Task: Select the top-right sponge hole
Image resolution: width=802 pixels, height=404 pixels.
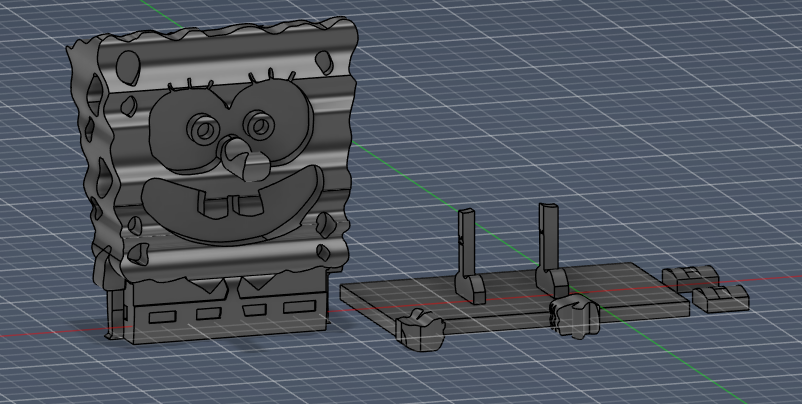Action: 324,62
